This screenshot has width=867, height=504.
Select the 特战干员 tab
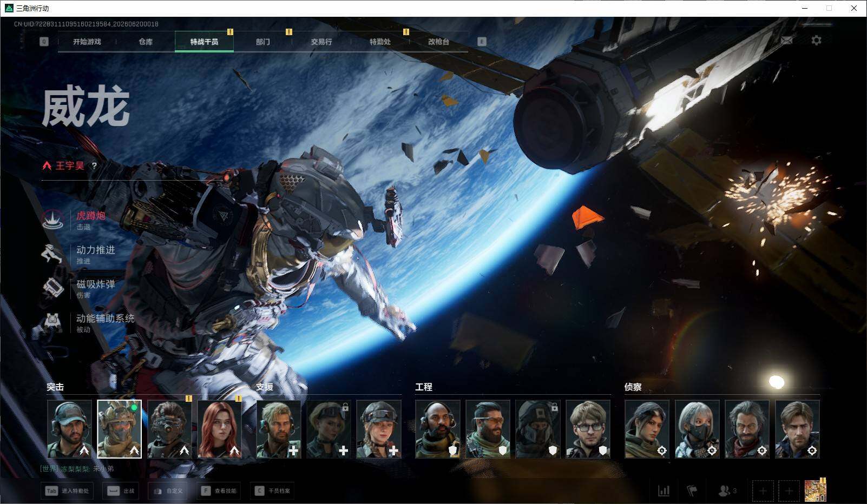click(204, 42)
